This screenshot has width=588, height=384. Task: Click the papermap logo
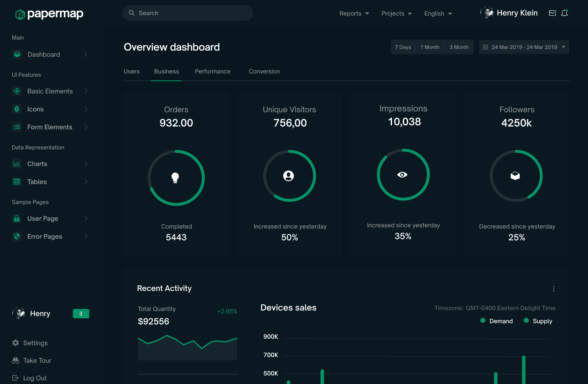click(x=49, y=14)
